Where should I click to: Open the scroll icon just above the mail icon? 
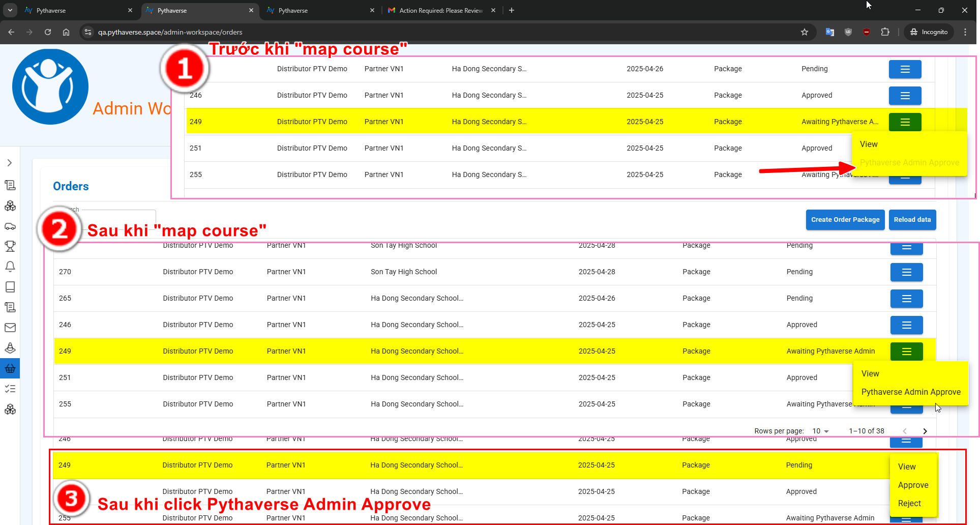10,307
